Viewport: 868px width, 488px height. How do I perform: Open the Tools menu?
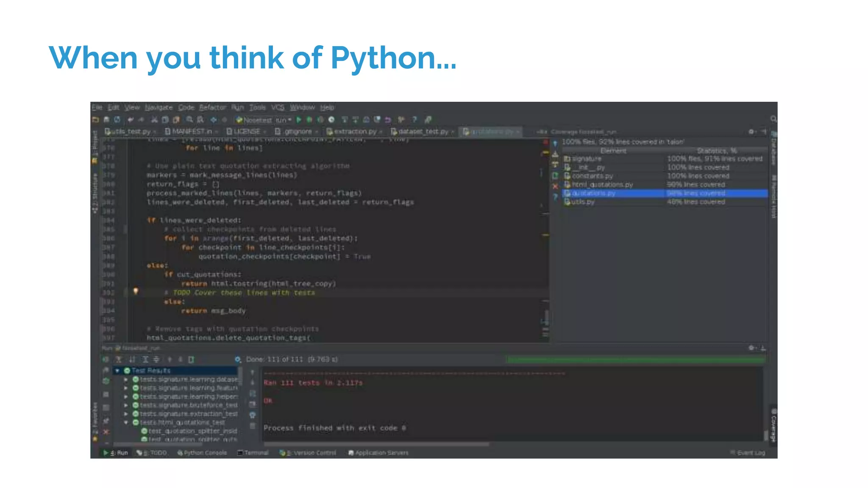point(257,107)
